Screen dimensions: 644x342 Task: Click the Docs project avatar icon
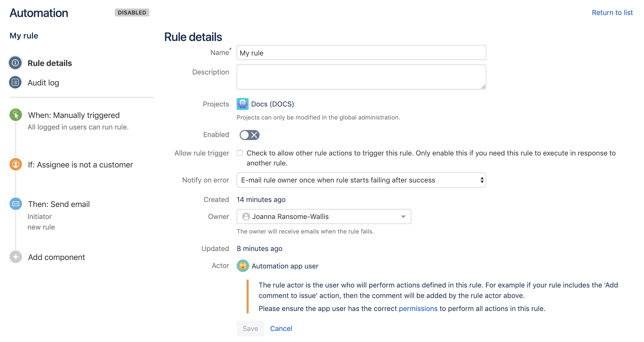click(x=242, y=104)
